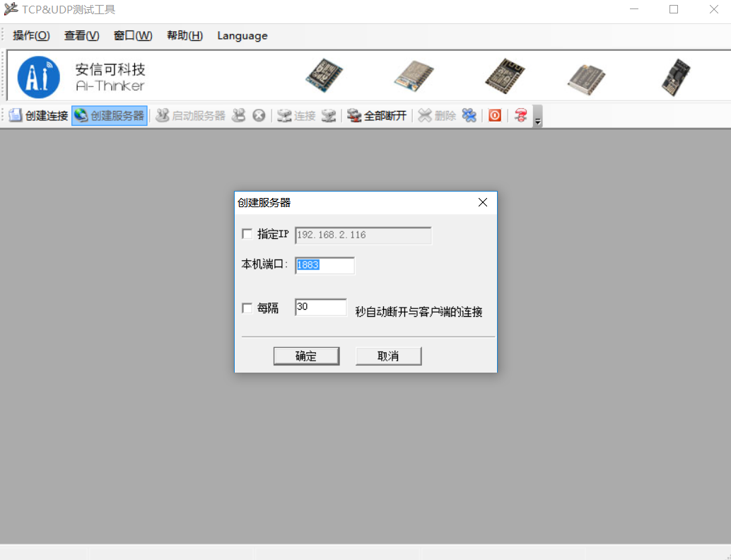Enable the 指定IP checkbox
This screenshot has height=560, width=731.
pyautogui.click(x=247, y=233)
